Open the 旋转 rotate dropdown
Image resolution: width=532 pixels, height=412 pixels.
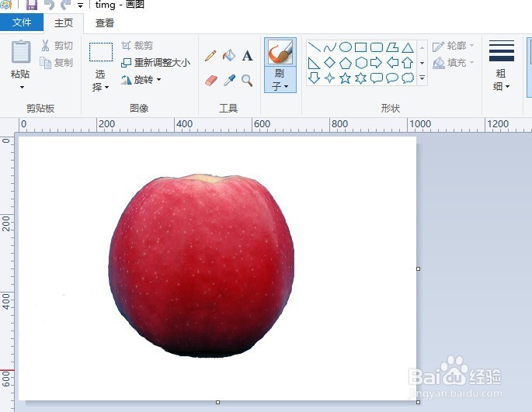141,80
